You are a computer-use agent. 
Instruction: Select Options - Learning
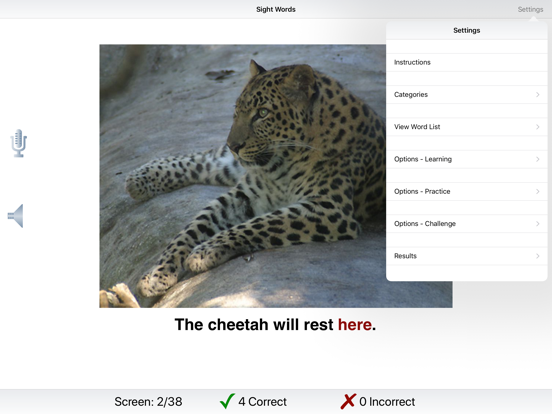coord(466,159)
